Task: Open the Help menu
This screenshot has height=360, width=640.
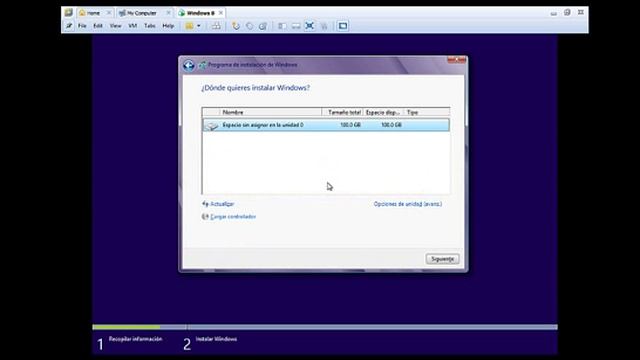Action: click(x=168, y=26)
